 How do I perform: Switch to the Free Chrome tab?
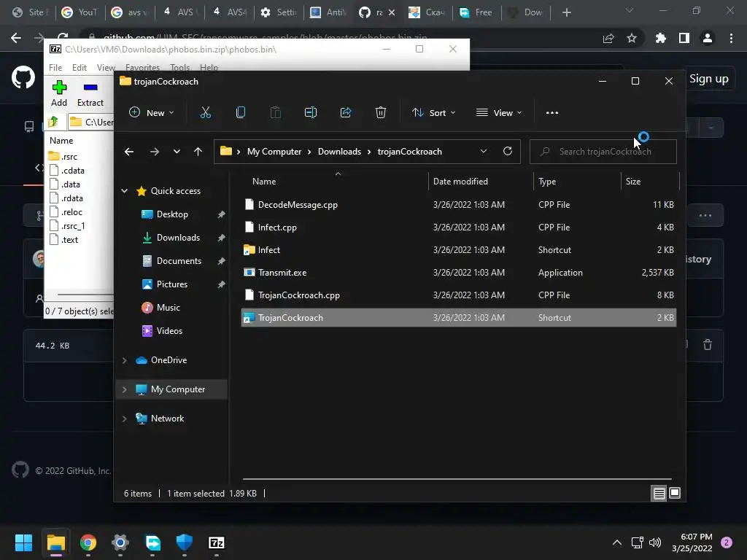coord(476,12)
